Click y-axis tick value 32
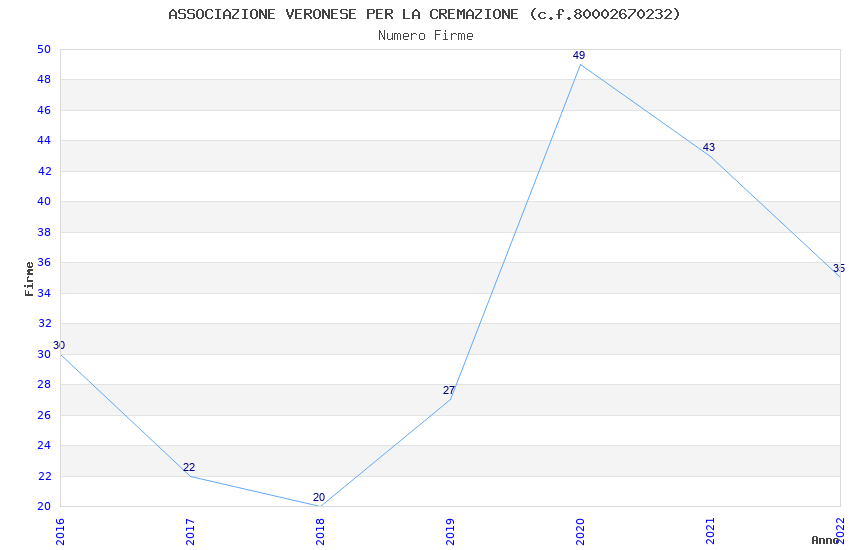 44,323
